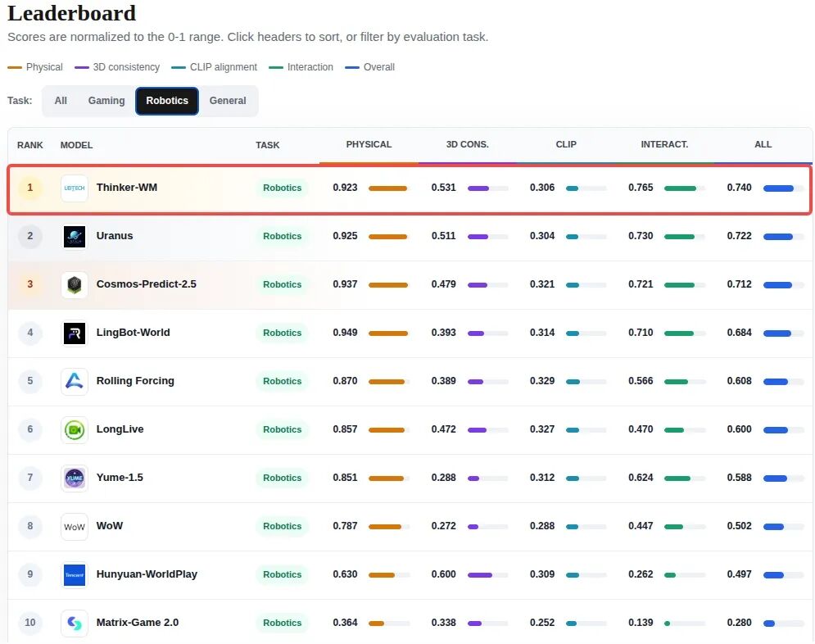
Task: Click the CLIP alignment legend entry
Action: click(x=214, y=67)
